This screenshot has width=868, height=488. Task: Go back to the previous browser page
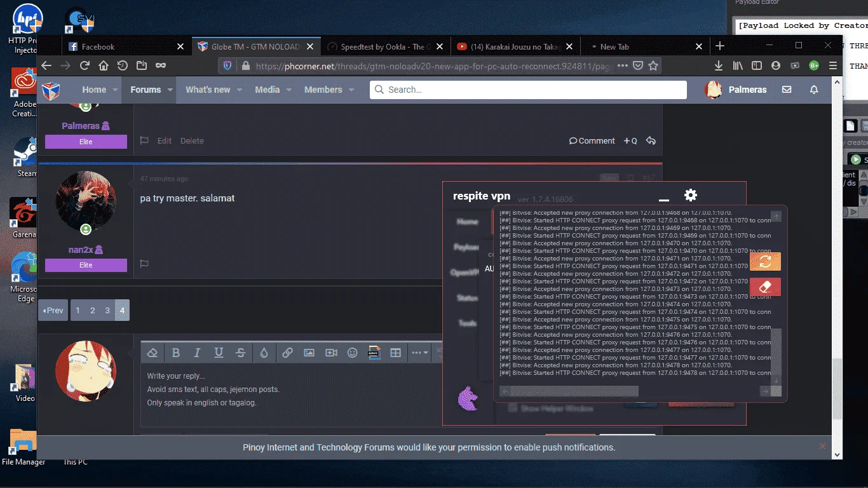click(46, 65)
